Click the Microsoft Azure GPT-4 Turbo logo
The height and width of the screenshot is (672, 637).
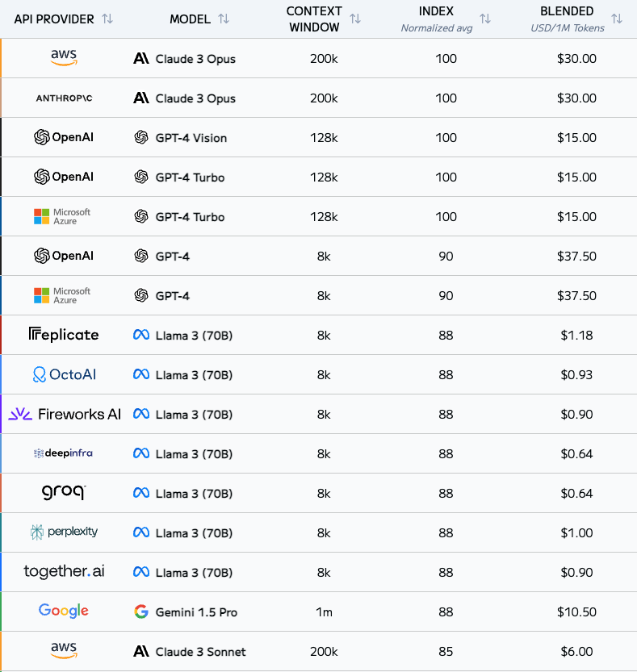[62, 216]
